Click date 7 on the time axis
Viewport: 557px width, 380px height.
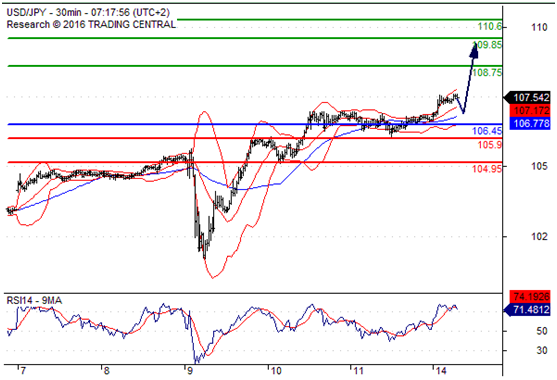tap(23, 371)
